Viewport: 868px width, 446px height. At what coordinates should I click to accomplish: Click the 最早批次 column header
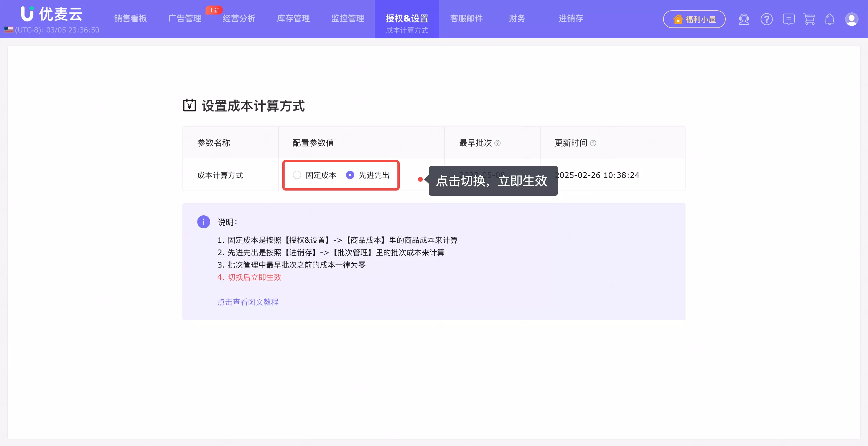click(476, 143)
